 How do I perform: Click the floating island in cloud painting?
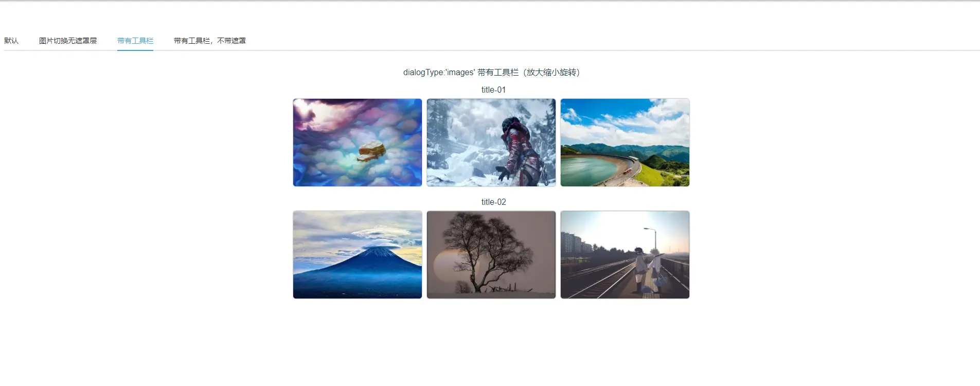(372, 151)
